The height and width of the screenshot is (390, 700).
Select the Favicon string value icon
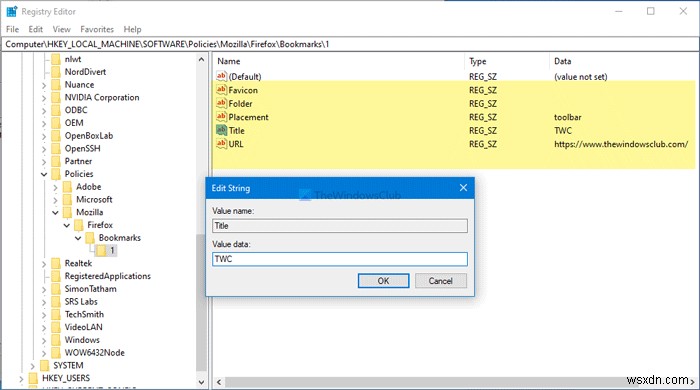221,90
